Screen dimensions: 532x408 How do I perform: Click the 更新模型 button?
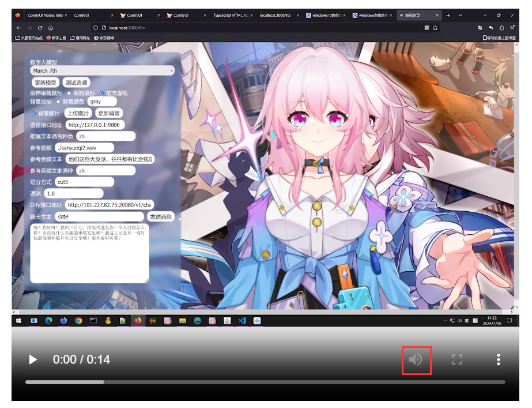click(46, 83)
